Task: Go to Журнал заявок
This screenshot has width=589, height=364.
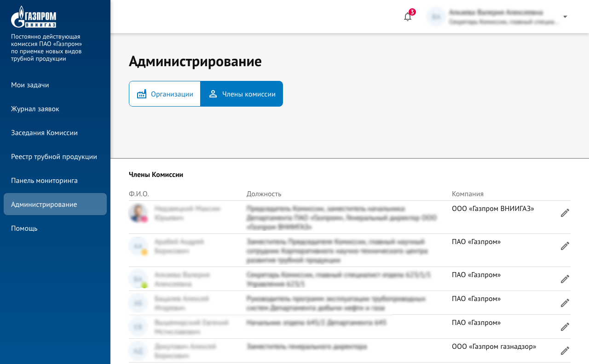Action: (35, 109)
